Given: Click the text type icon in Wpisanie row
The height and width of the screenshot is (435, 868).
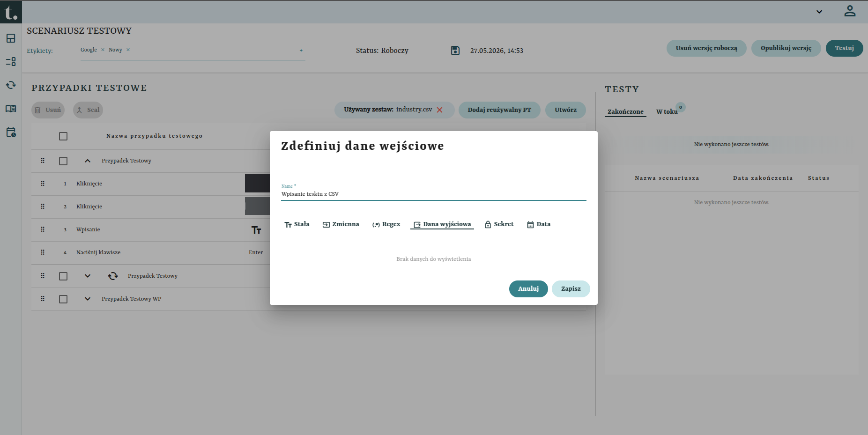Looking at the screenshot, I should click(256, 230).
